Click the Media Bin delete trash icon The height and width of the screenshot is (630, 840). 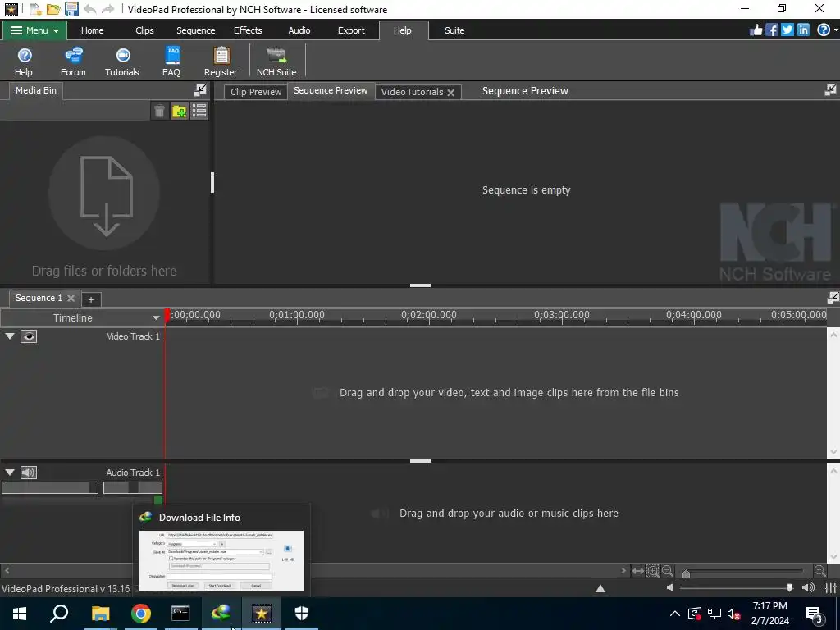(x=159, y=111)
